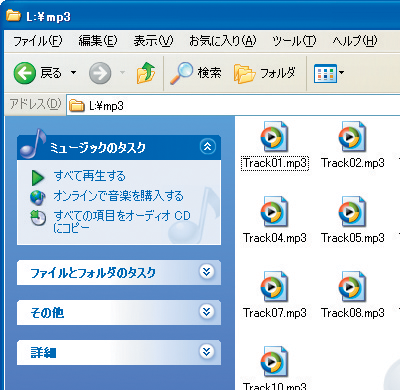The image size is (400, 390).
Task: Select the Track01.mp3 file icon
Action: coord(274,137)
